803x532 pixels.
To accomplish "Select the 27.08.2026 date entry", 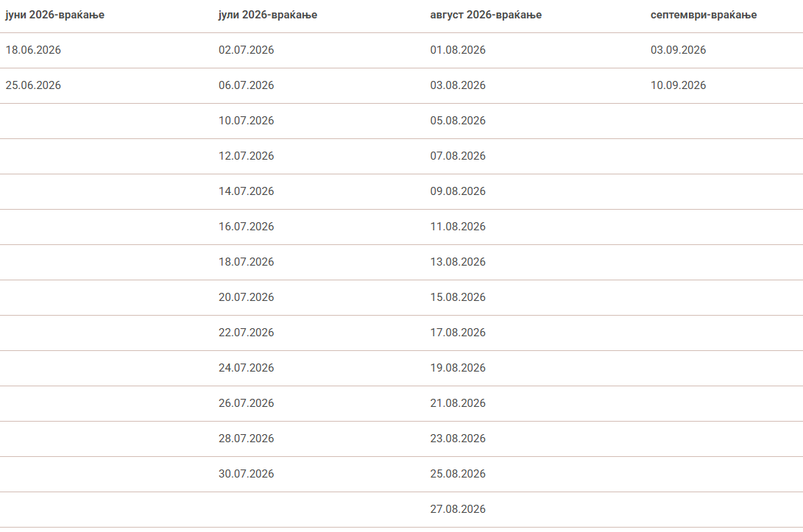I will tap(458, 509).
